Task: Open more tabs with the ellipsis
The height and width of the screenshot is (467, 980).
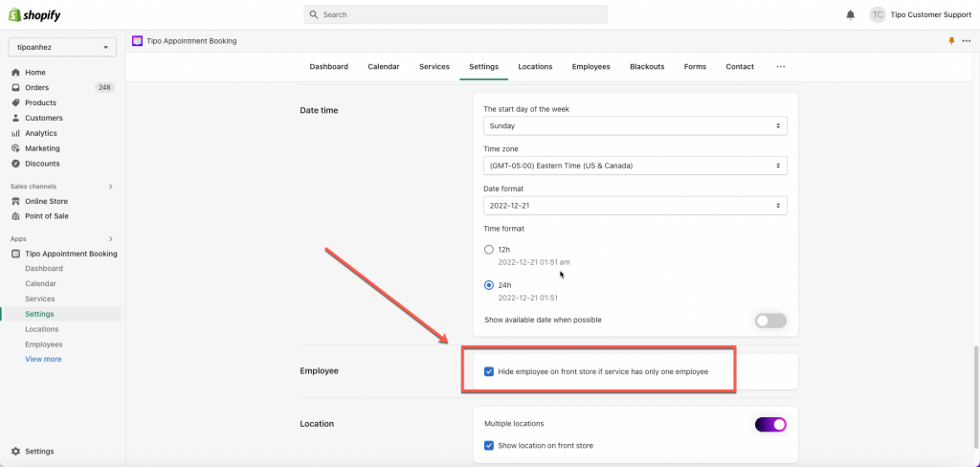Action: pos(781,66)
